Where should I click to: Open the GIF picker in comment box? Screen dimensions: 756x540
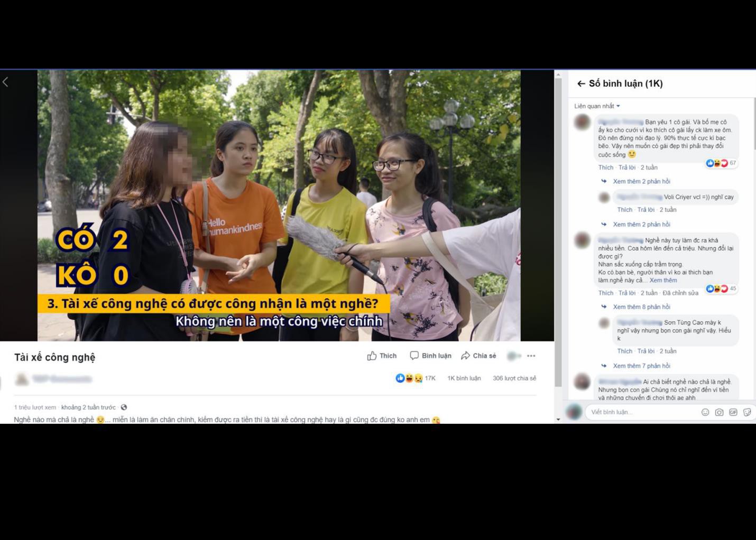(733, 412)
